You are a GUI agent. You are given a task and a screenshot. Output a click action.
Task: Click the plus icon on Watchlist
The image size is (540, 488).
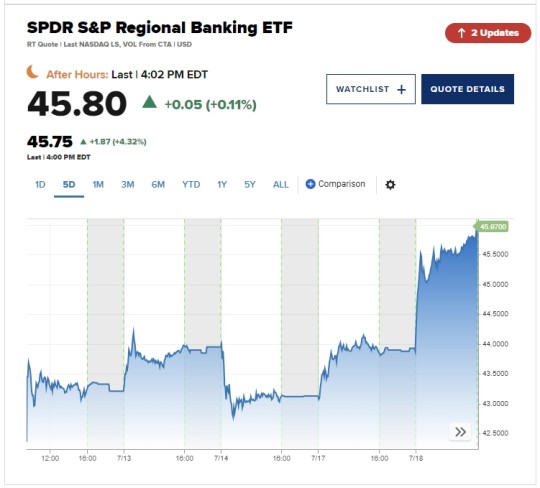point(401,90)
